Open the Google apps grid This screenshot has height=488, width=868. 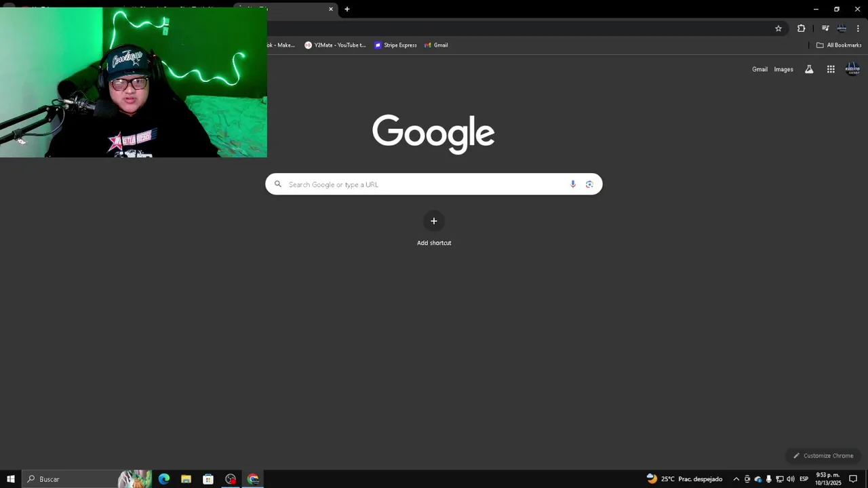pos(831,69)
